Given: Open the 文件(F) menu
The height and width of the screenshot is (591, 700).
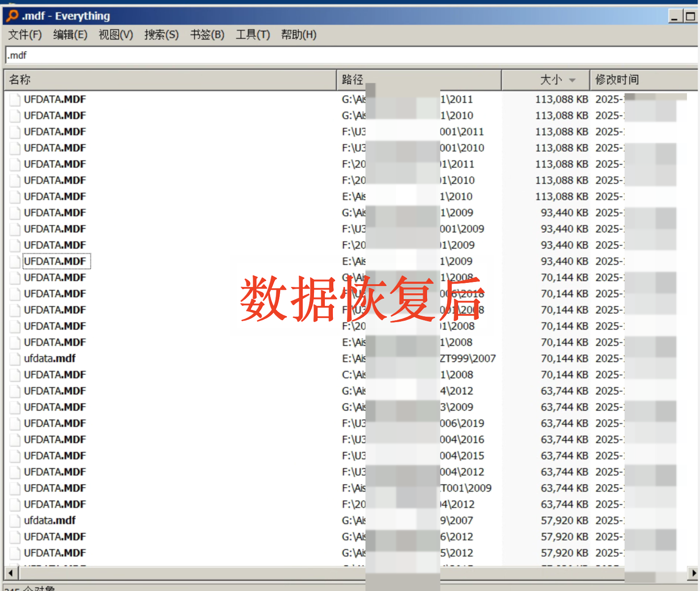Looking at the screenshot, I should click(25, 35).
